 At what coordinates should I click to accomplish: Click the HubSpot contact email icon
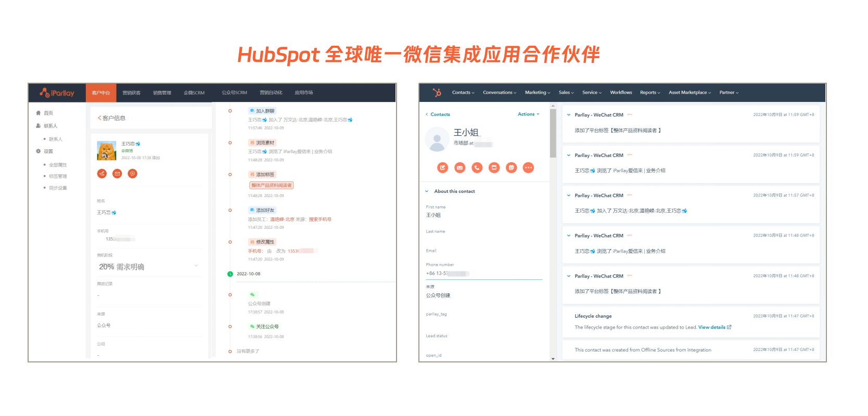(x=459, y=167)
